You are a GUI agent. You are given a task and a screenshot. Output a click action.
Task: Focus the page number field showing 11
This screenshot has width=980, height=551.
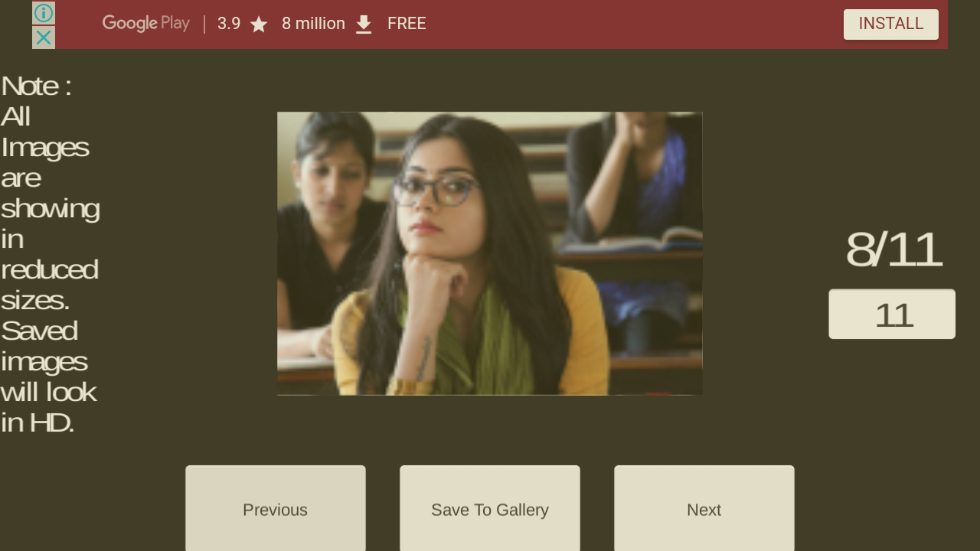pyautogui.click(x=892, y=314)
